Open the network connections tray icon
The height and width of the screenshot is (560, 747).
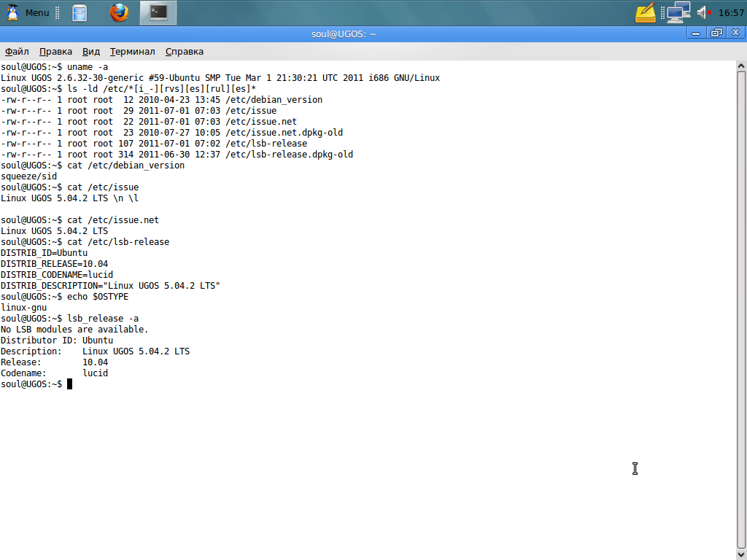(x=678, y=13)
